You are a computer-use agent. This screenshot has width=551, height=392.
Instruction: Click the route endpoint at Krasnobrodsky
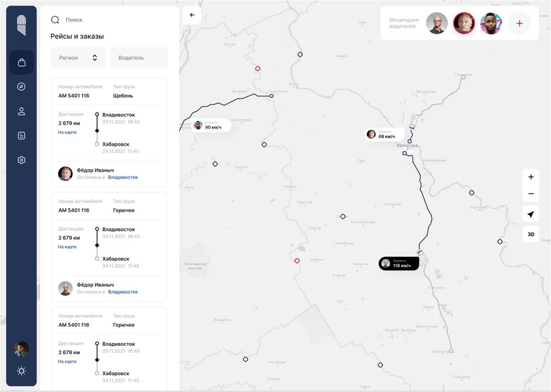click(451, 351)
